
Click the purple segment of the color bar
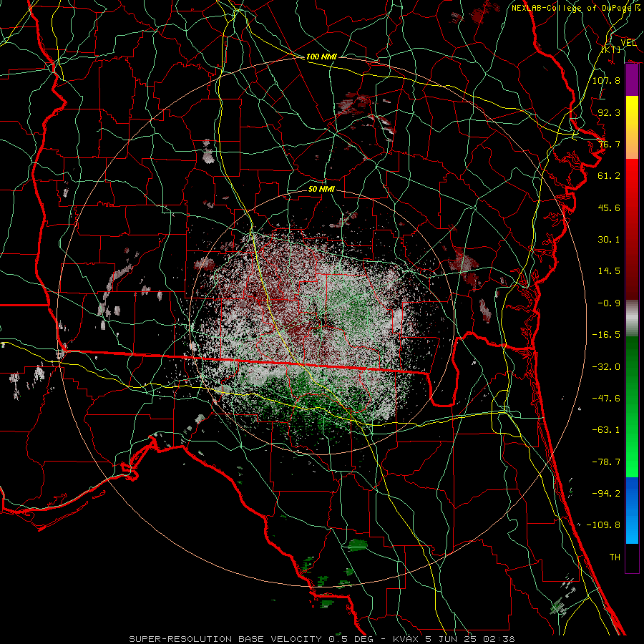[632, 79]
